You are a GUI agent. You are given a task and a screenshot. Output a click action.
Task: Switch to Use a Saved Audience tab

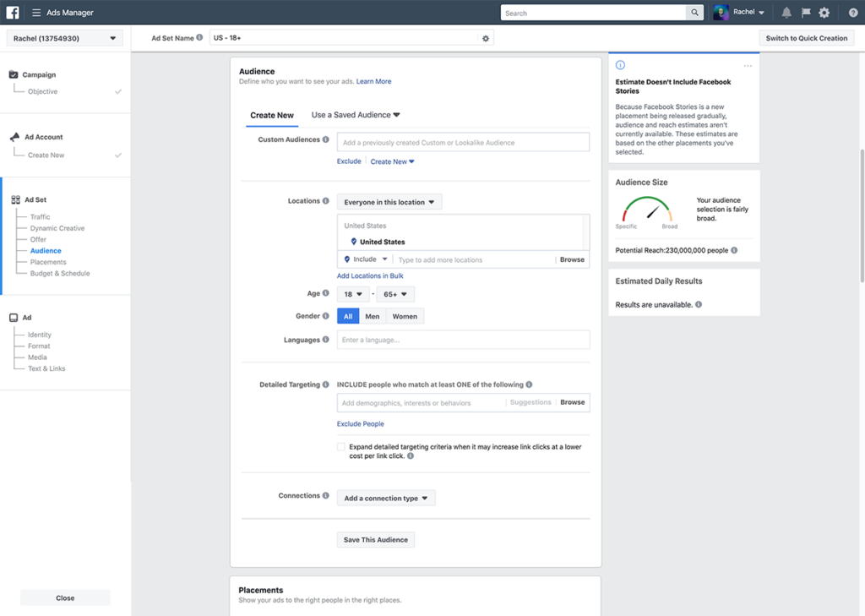click(x=355, y=115)
